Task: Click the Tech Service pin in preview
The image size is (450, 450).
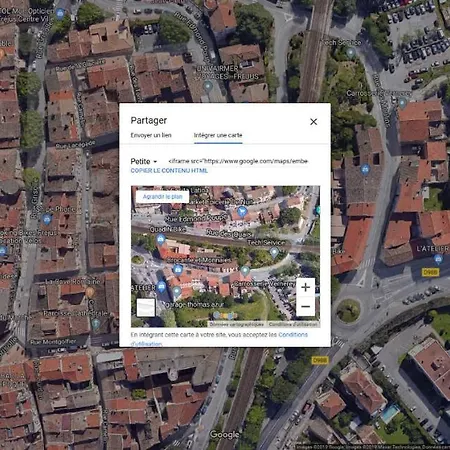Action: (x=274, y=252)
